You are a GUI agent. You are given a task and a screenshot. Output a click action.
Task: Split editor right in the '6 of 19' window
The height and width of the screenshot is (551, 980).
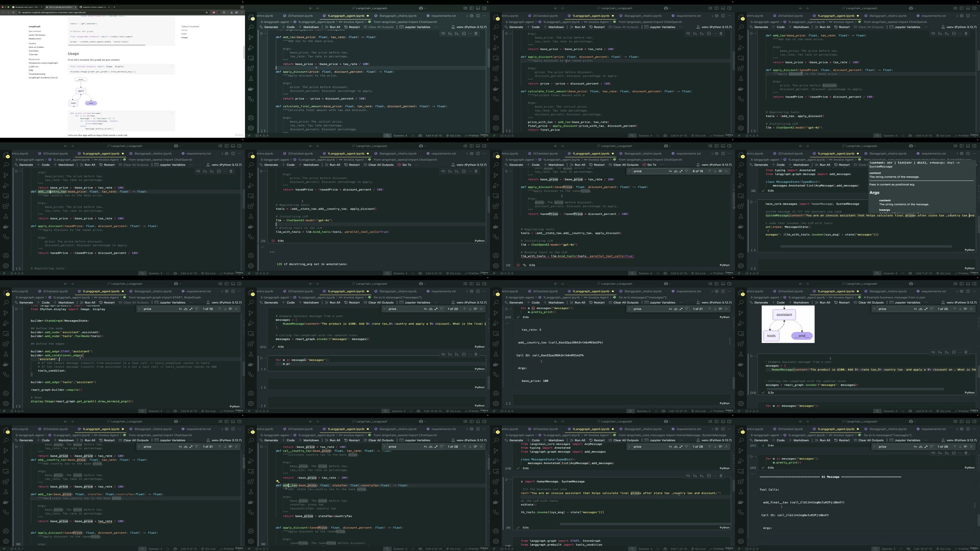723,154
